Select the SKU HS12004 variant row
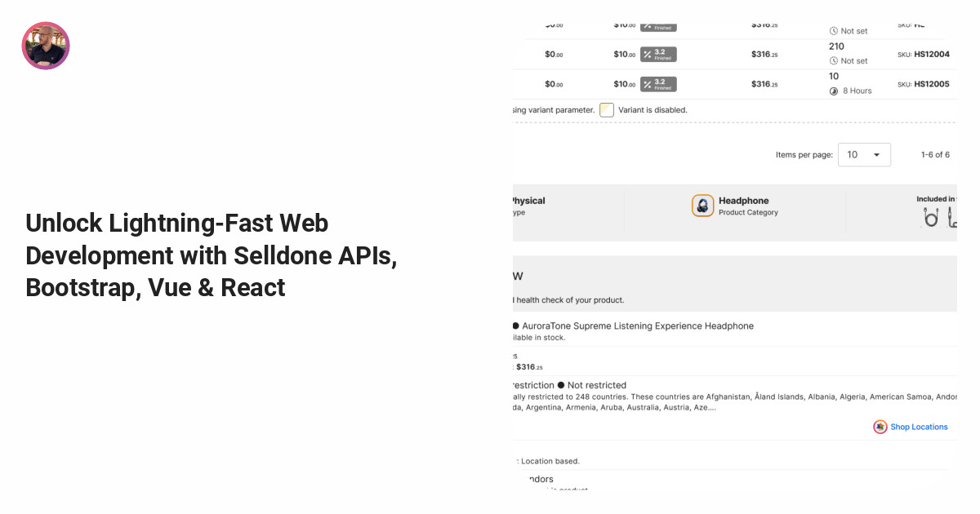Viewport: 980px width, 514px height. click(x=734, y=54)
